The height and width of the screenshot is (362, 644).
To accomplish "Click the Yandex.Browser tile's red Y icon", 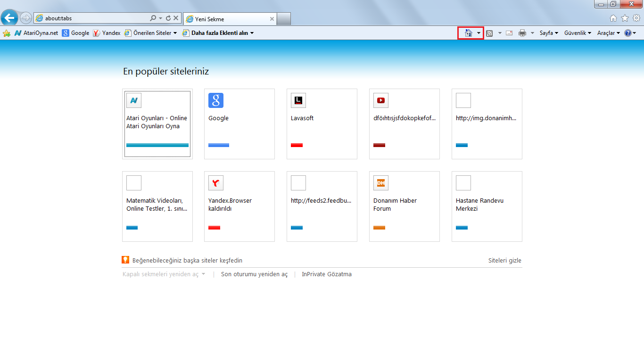I will click(216, 183).
